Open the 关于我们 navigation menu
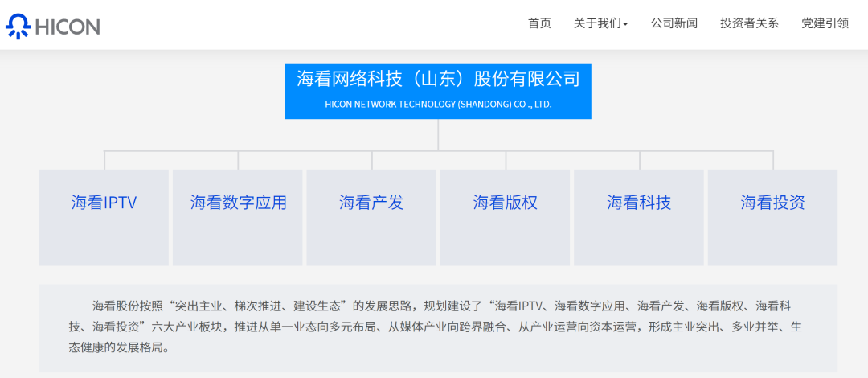The width and height of the screenshot is (868, 378). 597,23
